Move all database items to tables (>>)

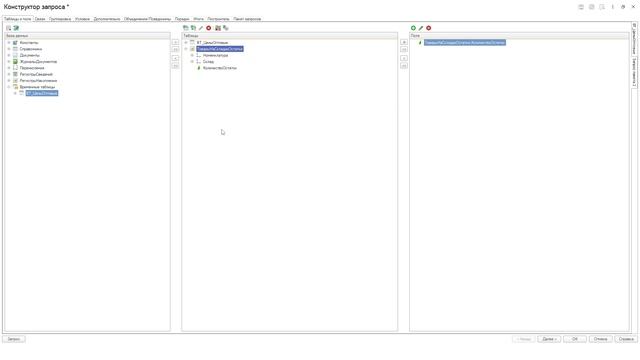pos(176,49)
